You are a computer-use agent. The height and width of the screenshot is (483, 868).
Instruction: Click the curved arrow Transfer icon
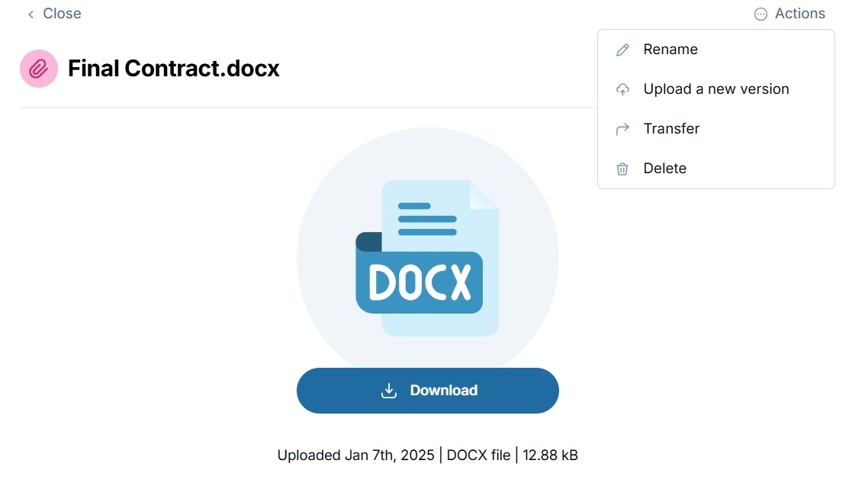622,129
